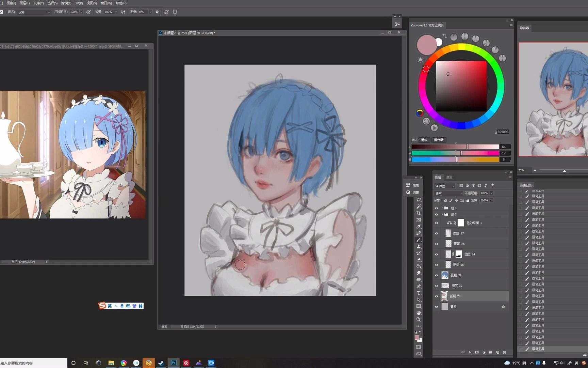Open the 图层(L) menu
This screenshot has width=588, height=368.
(24, 3)
